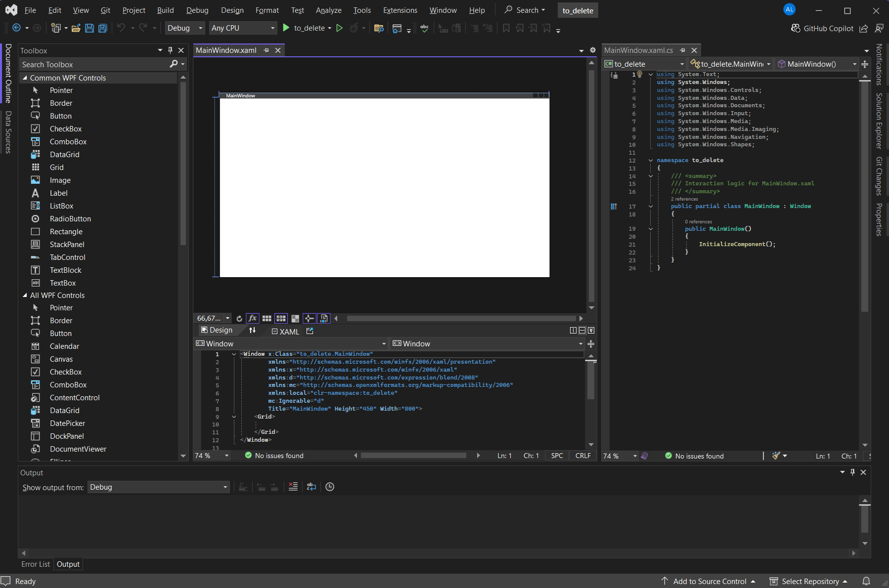Click GitHub Copilot button
This screenshot has width=889, height=588.
822,28
